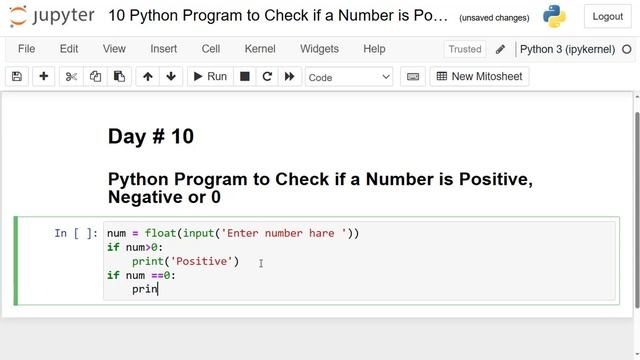Screen dimensions: 640x360
Task: Move selected cell down arrow
Action: click(x=171, y=76)
